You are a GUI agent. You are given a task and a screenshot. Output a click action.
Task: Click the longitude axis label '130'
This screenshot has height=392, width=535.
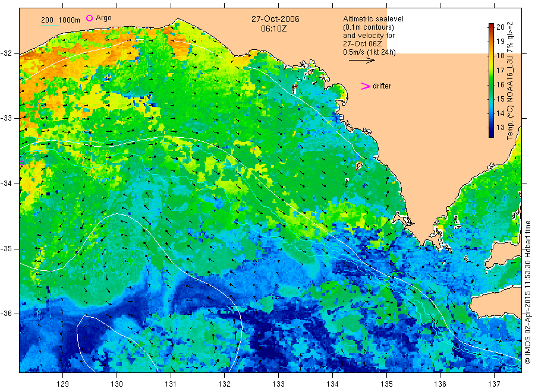pyautogui.click(x=117, y=384)
